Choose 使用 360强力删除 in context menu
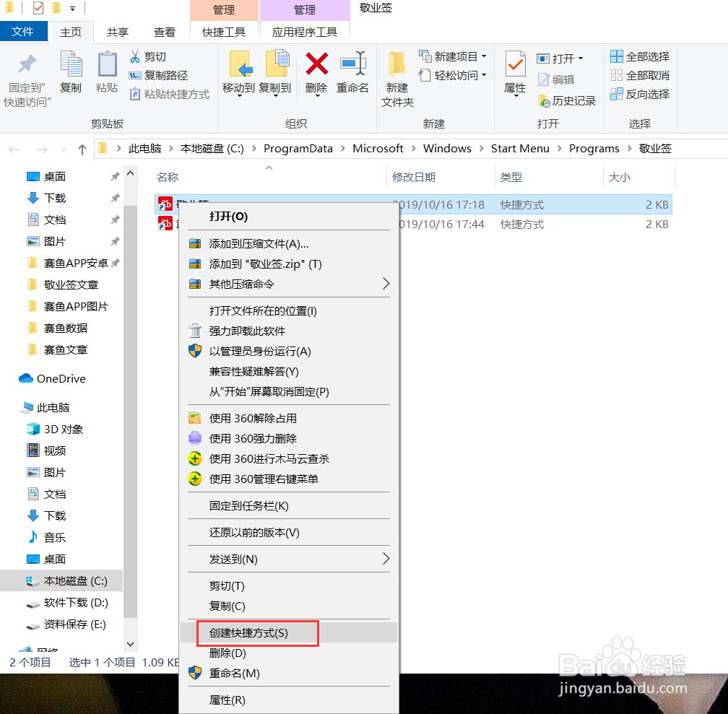 tap(289, 439)
